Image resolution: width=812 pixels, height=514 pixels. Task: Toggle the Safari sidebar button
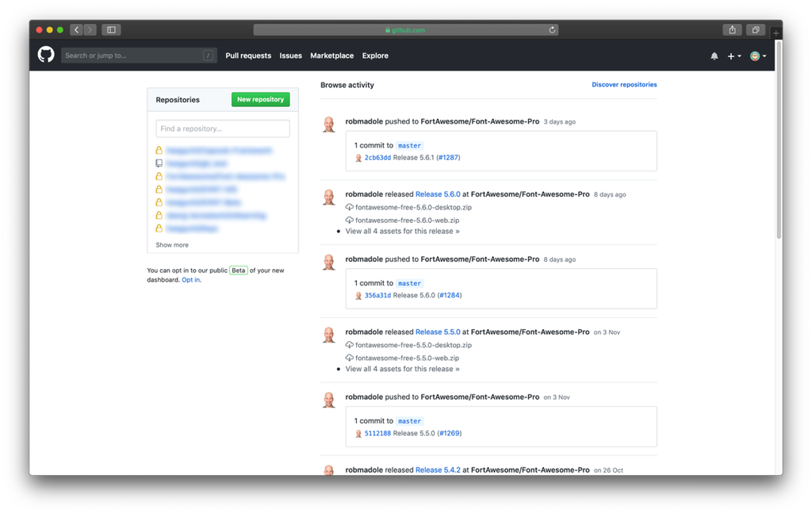coord(111,30)
